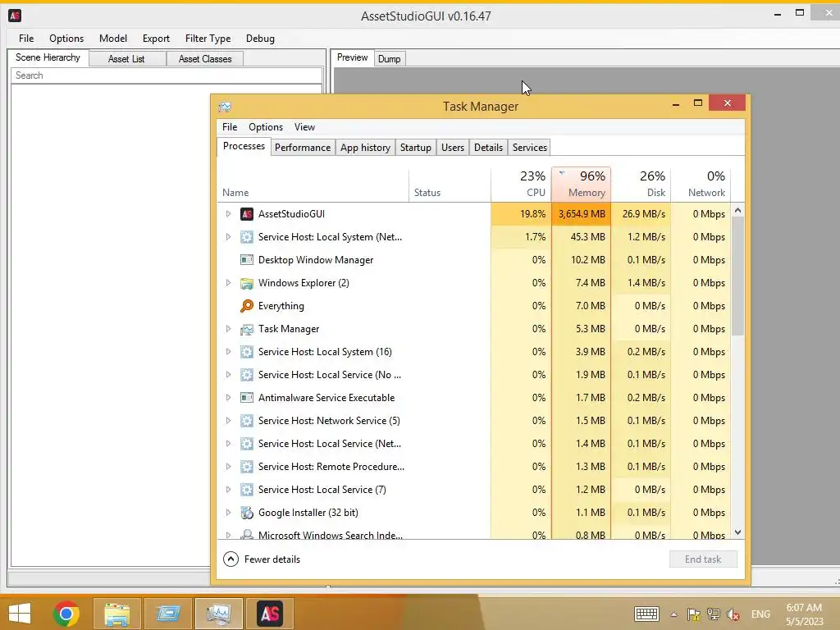Sort processes by Name column header
This screenshot has height=630, width=840.
[x=313, y=184]
